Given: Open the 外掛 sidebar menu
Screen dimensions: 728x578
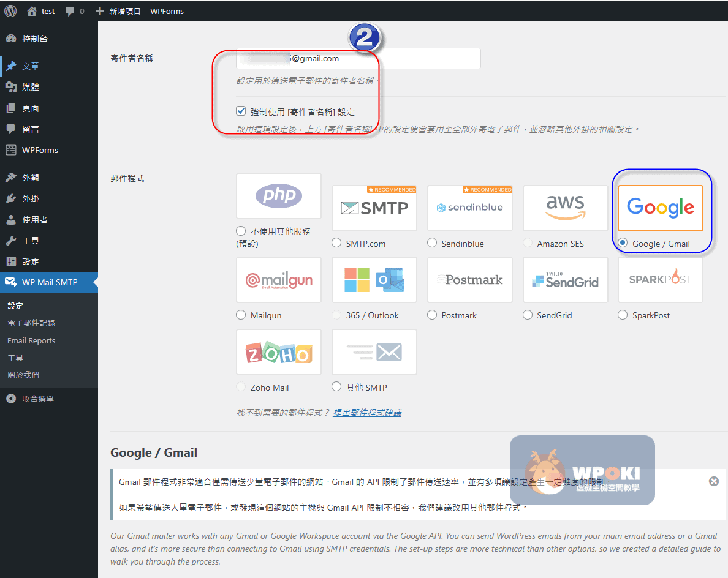Looking at the screenshot, I should (31, 198).
